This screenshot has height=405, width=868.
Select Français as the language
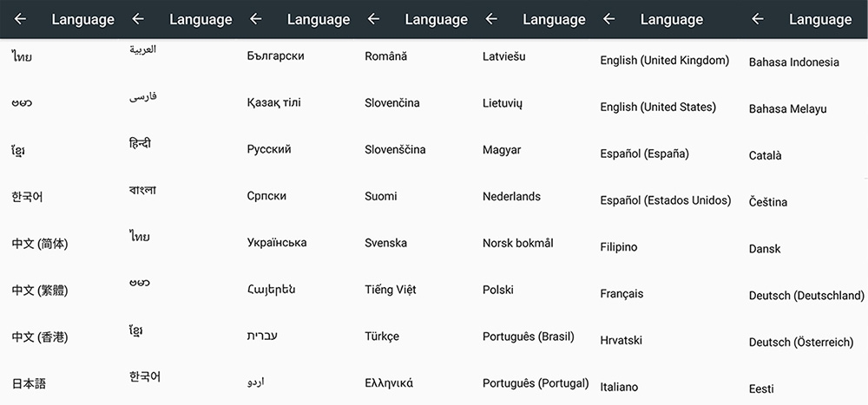click(x=621, y=294)
